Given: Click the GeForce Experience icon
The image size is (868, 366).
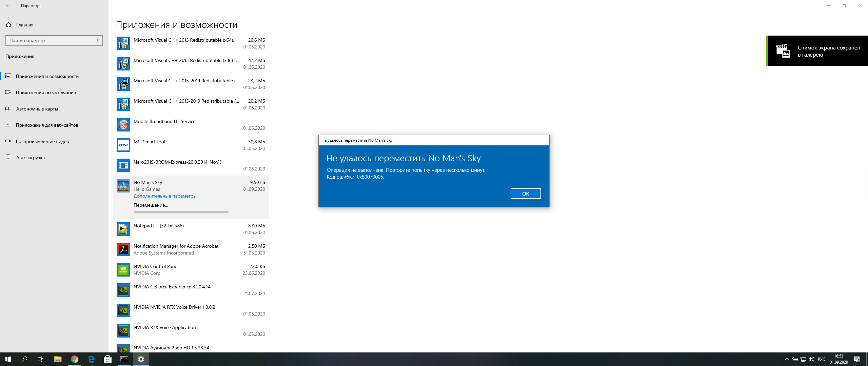Looking at the screenshot, I should click(123, 290).
